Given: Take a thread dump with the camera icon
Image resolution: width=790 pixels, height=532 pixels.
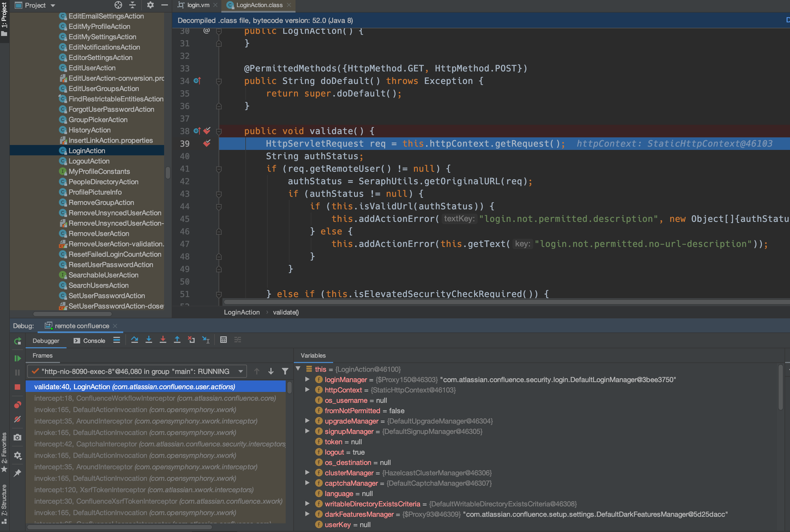Looking at the screenshot, I should point(18,437).
